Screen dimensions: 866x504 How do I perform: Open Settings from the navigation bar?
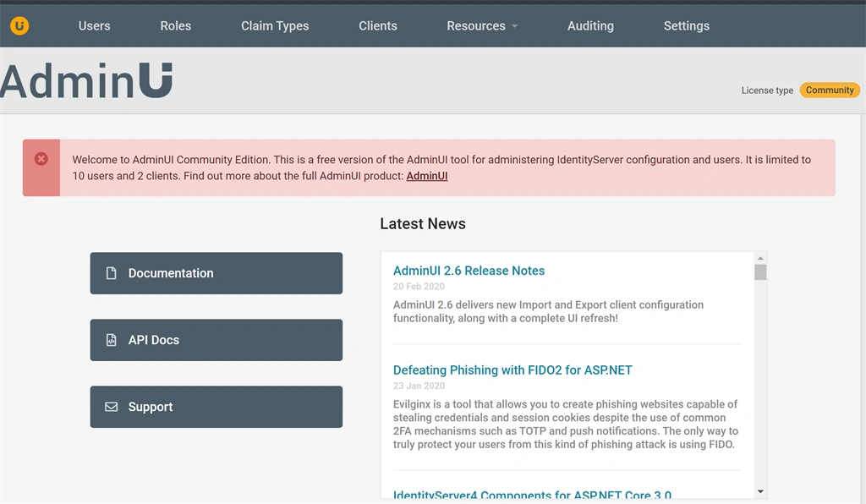coord(687,26)
